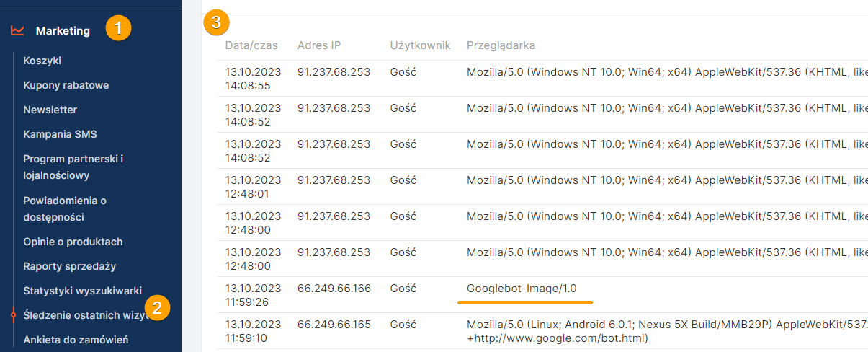This screenshot has width=868, height=352.
Task: Open Statystyki wyszukiwarki
Action: pos(82,291)
